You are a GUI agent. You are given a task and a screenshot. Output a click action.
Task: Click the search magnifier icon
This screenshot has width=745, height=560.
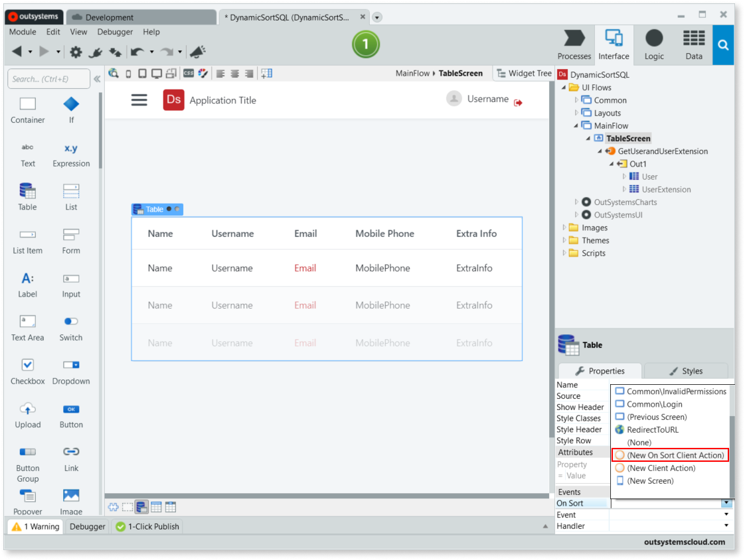(x=723, y=45)
